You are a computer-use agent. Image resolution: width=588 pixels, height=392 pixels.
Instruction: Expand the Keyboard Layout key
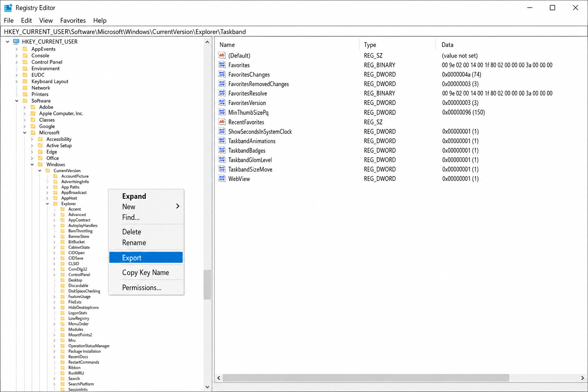tap(16, 82)
